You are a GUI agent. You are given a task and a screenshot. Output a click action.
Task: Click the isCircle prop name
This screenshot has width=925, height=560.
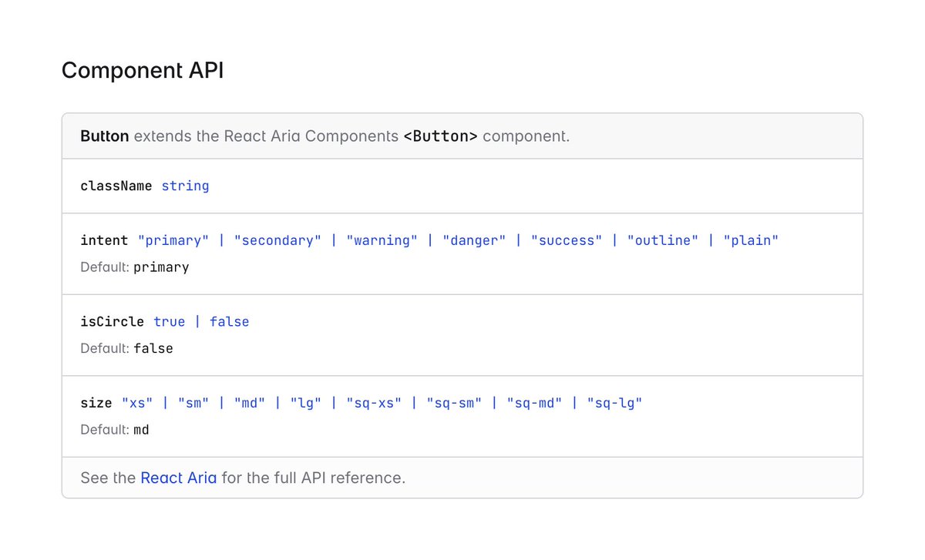[x=113, y=321]
